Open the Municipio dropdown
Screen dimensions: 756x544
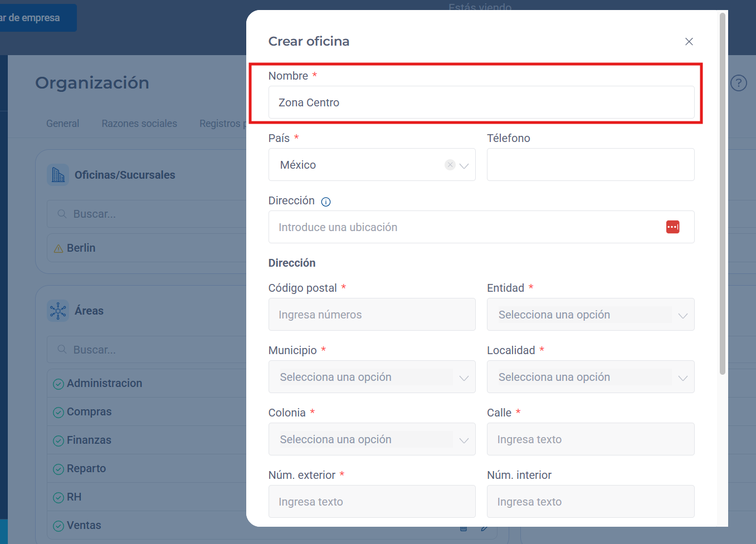coord(372,377)
